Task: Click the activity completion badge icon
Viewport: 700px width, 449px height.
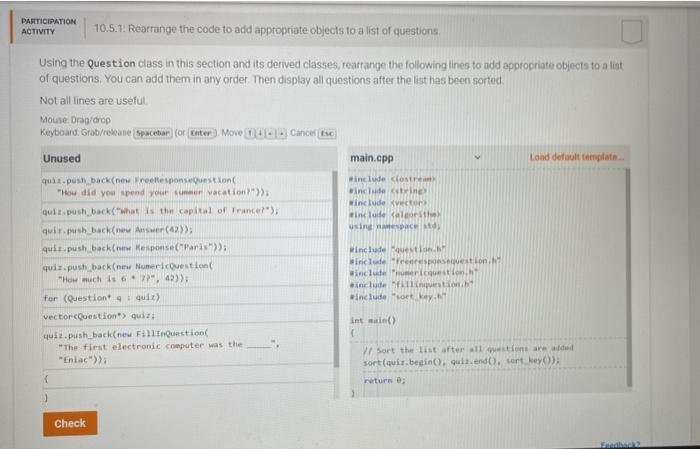Action: pyautogui.click(x=631, y=31)
